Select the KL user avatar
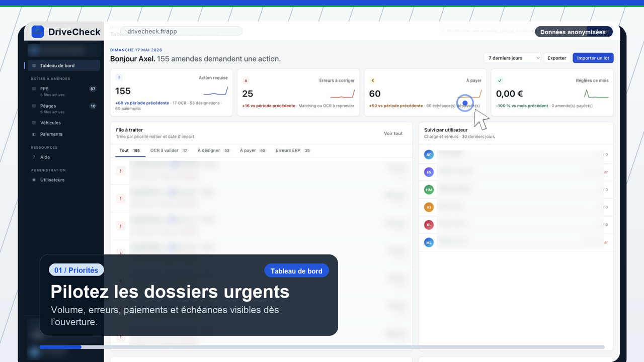The image size is (644, 362). pos(429,225)
